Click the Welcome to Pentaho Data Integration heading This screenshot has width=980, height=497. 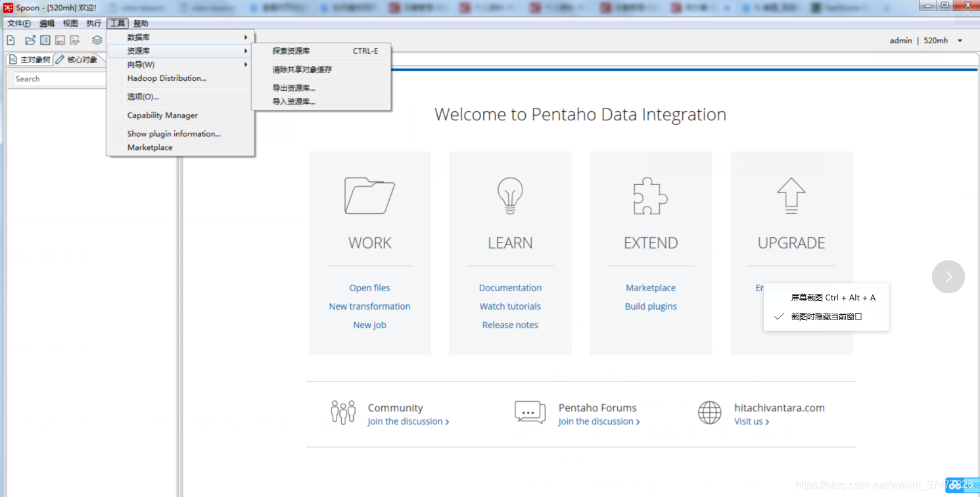tap(580, 114)
